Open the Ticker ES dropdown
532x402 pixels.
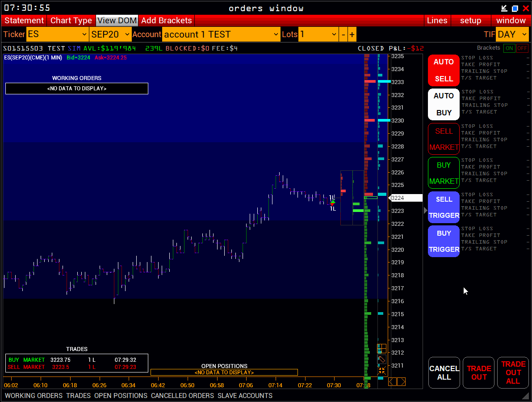[x=57, y=34]
